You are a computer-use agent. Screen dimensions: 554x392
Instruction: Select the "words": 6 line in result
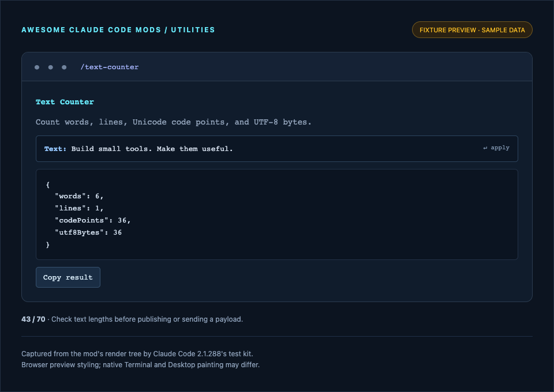pos(79,196)
